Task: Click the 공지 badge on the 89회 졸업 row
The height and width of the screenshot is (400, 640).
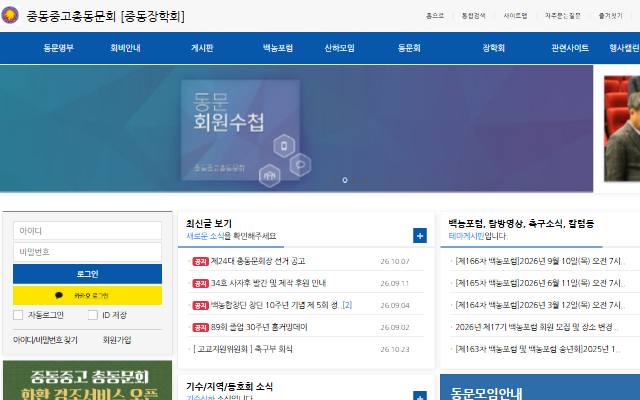Action: click(200, 328)
